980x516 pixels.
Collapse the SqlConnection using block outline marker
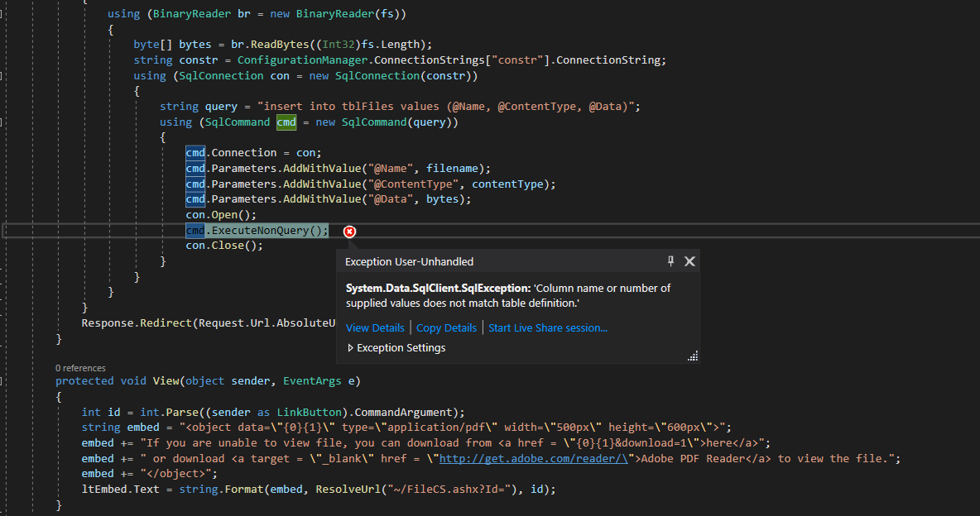(2, 76)
